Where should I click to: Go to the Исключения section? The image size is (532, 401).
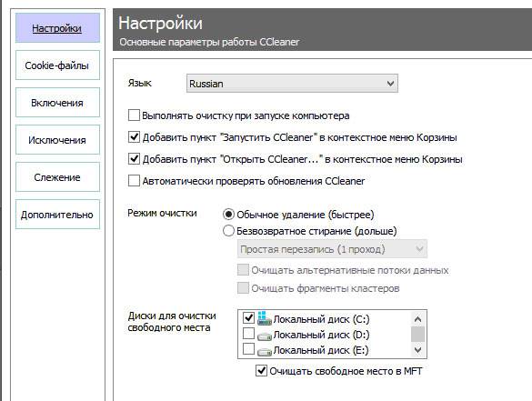pos(57,140)
